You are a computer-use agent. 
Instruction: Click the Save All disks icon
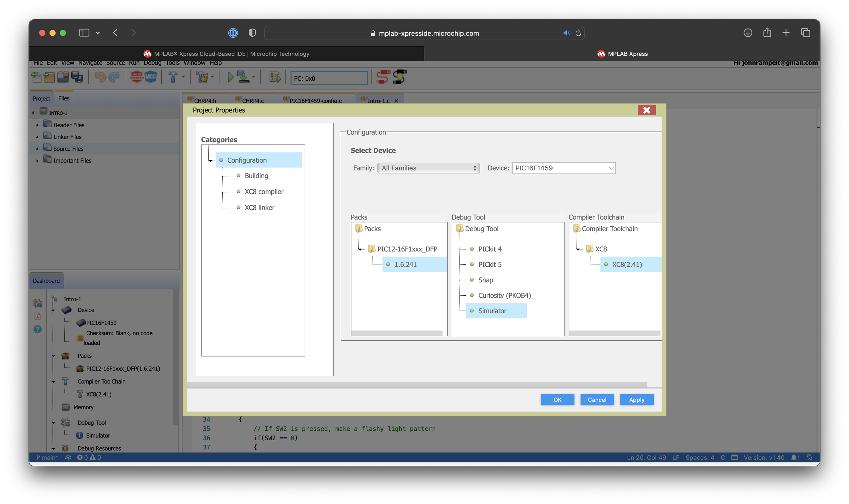[x=77, y=77]
